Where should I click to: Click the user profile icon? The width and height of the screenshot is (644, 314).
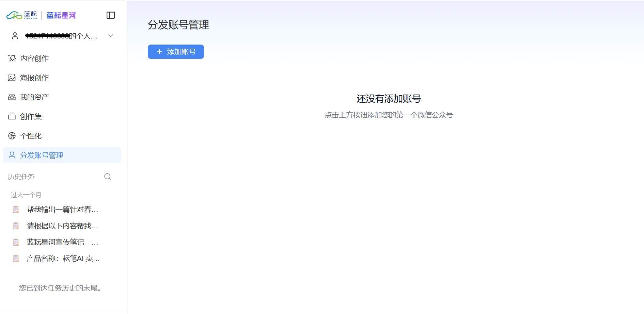(x=15, y=36)
